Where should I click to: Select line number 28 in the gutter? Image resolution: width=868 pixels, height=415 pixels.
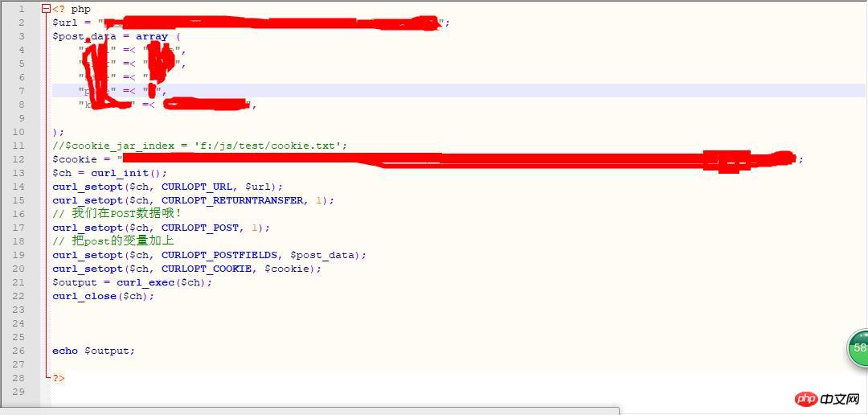18,378
